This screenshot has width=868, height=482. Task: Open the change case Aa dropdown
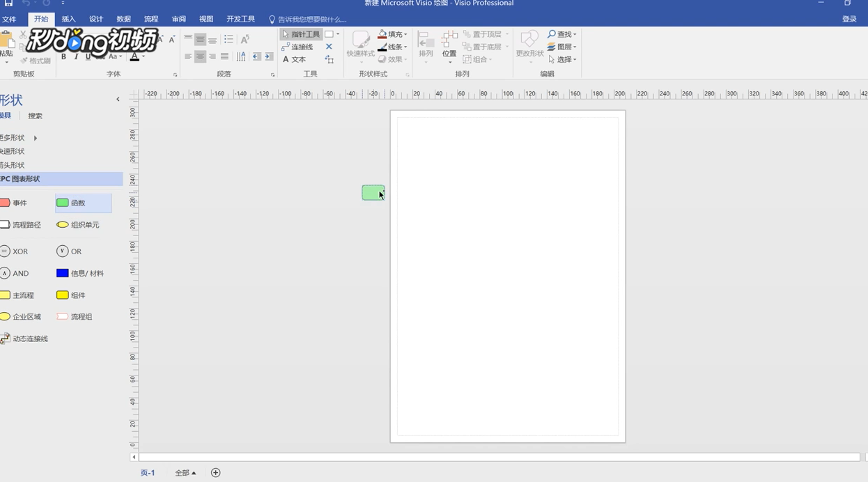coord(115,56)
